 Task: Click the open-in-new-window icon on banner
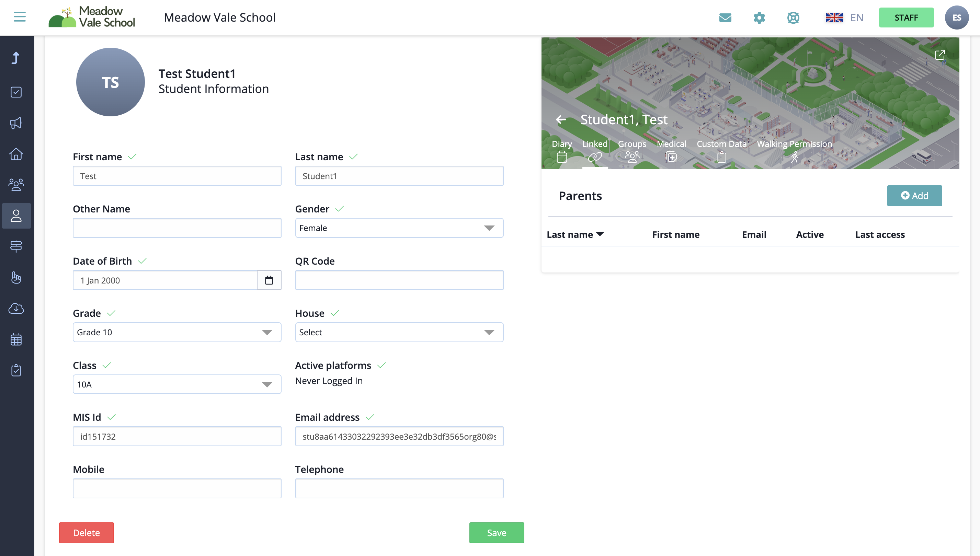click(939, 55)
